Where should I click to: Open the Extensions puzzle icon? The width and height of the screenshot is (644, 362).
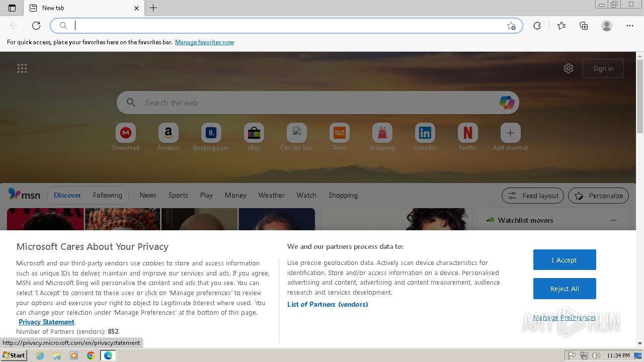click(x=537, y=26)
